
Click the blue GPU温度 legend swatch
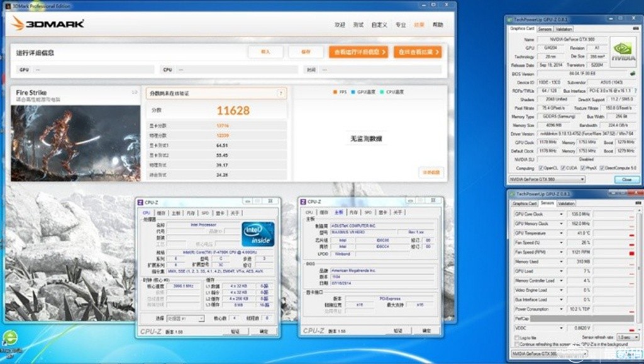pos(353,92)
